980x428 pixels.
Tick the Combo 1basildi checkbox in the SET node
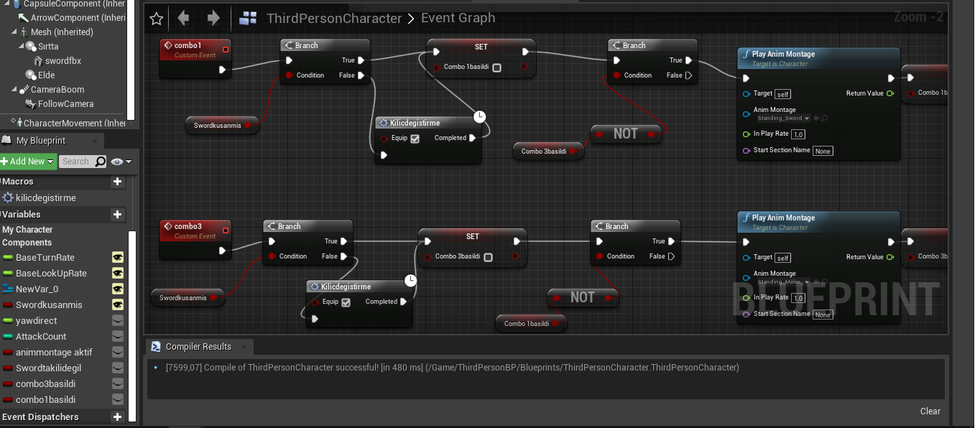click(496, 68)
